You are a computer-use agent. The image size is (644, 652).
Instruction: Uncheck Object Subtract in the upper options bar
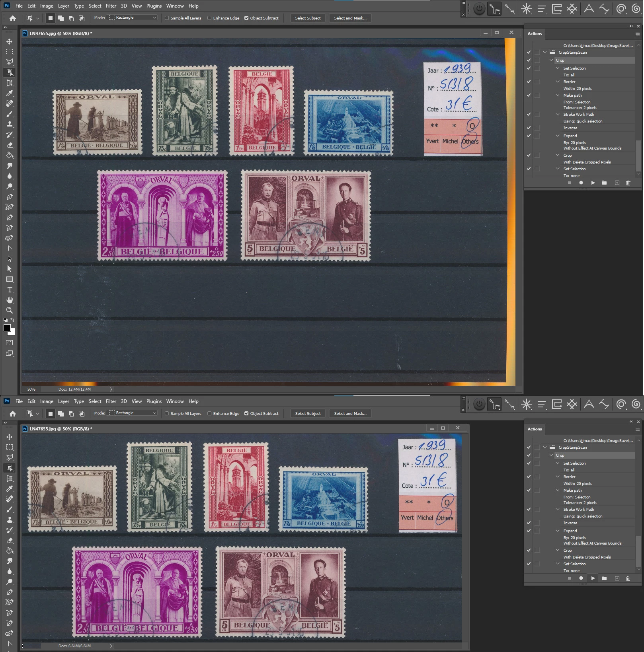pyautogui.click(x=246, y=18)
